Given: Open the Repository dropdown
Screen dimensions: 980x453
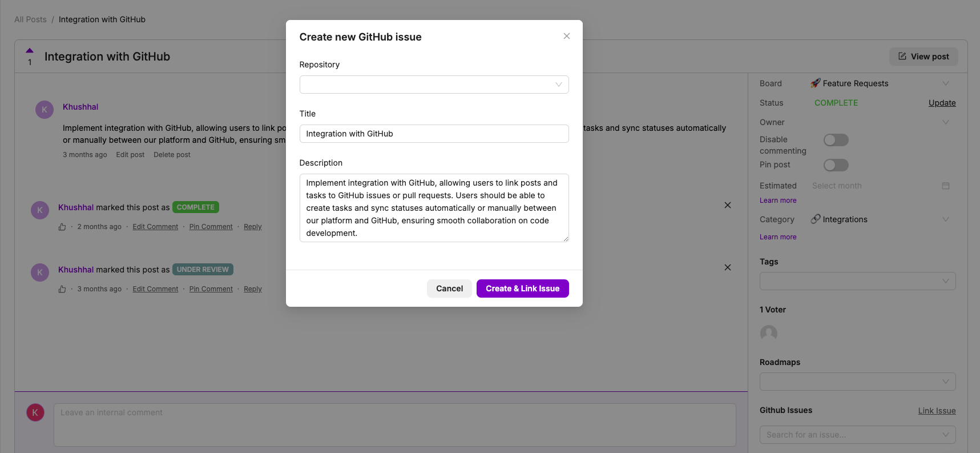Looking at the screenshot, I should click(x=434, y=85).
